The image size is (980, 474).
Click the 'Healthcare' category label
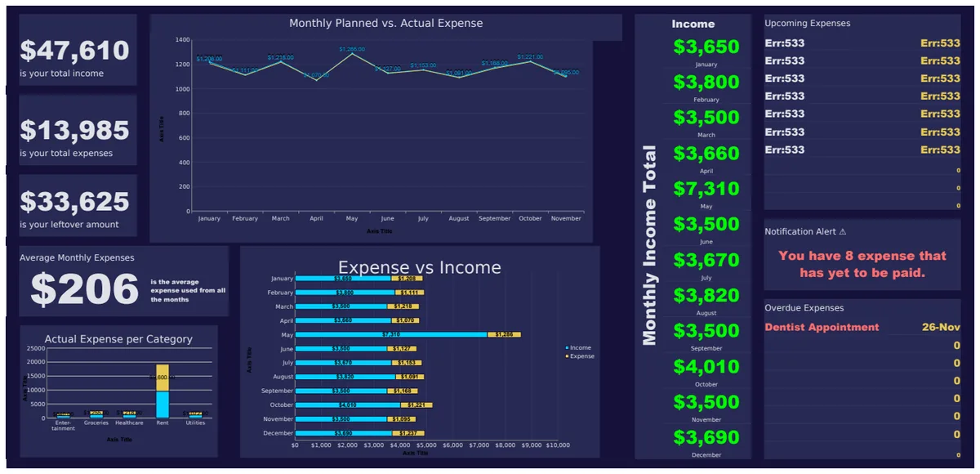129,423
